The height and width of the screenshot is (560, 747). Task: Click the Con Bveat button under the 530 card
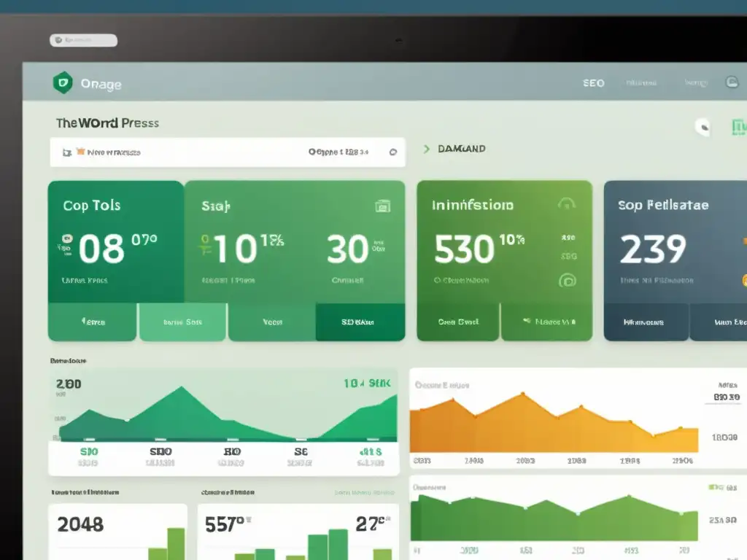point(457,322)
